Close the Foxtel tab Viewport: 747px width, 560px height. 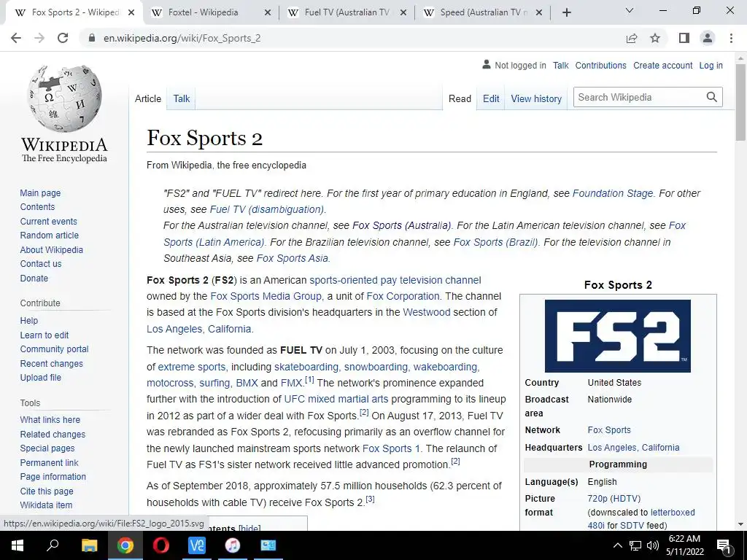click(268, 13)
